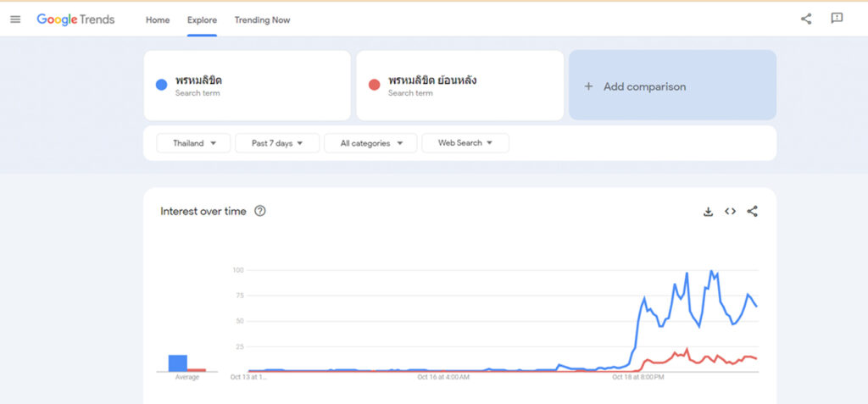Open the hamburger main menu
This screenshot has width=868, height=404.
click(x=15, y=19)
